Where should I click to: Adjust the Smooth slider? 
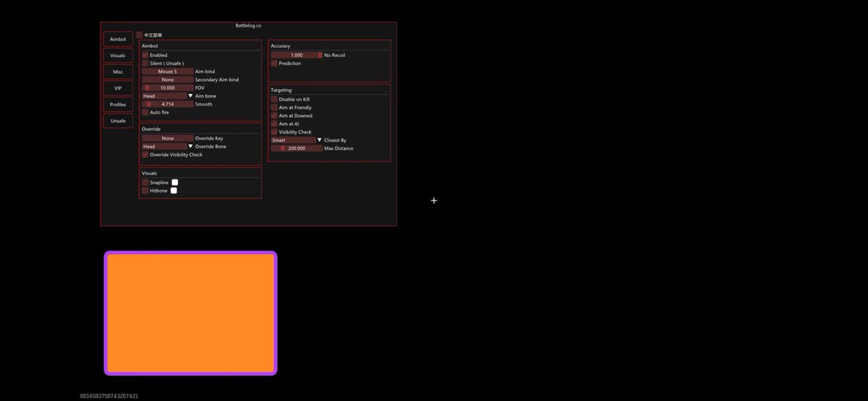tap(168, 104)
